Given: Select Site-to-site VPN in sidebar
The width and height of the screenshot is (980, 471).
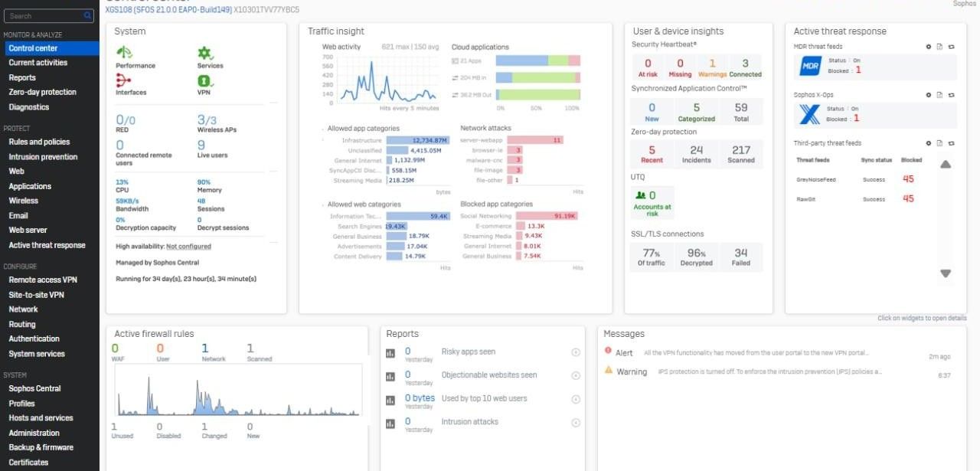Looking at the screenshot, I should coord(36,295).
